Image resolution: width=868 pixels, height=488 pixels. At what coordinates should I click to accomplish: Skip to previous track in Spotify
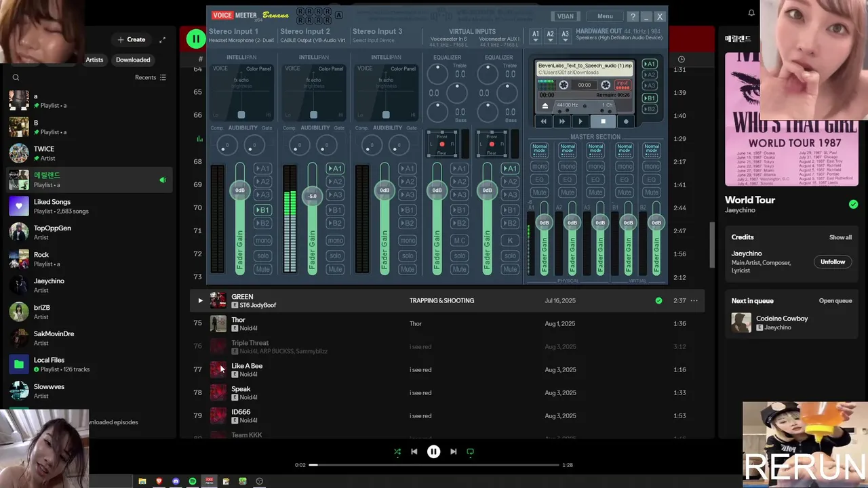pyautogui.click(x=414, y=451)
